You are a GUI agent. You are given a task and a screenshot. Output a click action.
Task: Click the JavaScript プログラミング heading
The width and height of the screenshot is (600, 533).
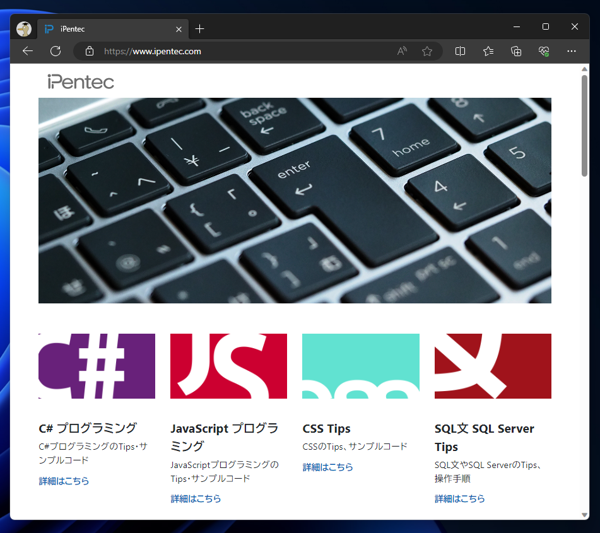225,437
